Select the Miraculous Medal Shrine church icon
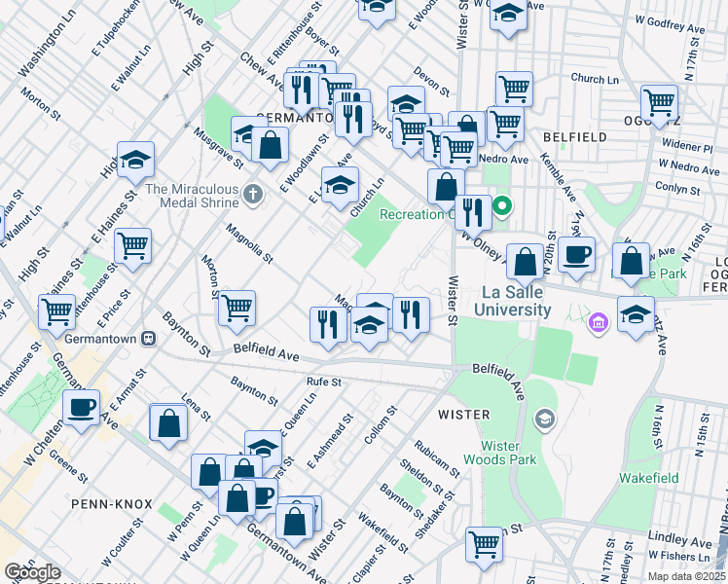The image size is (728, 584). [x=253, y=194]
